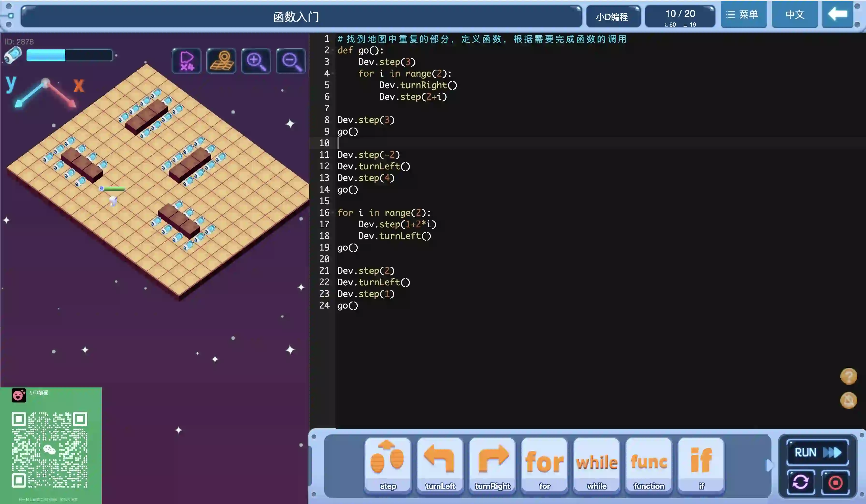Image resolution: width=866 pixels, height=504 pixels.
Task: Insert a turnLeft command block
Action: pyautogui.click(x=440, y=465)
